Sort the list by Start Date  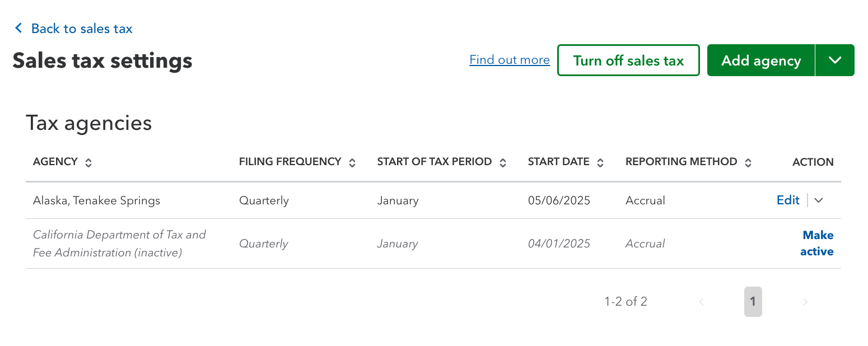pos(600,162)
